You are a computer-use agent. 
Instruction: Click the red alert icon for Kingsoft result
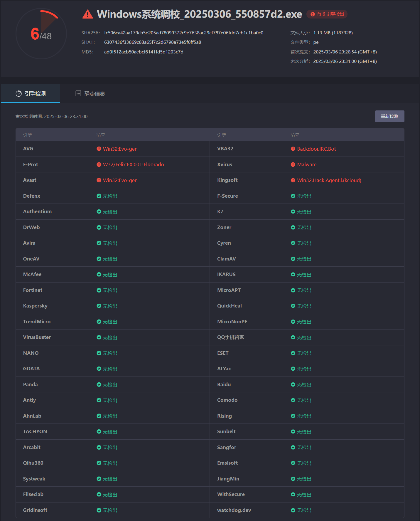(293, 180)
